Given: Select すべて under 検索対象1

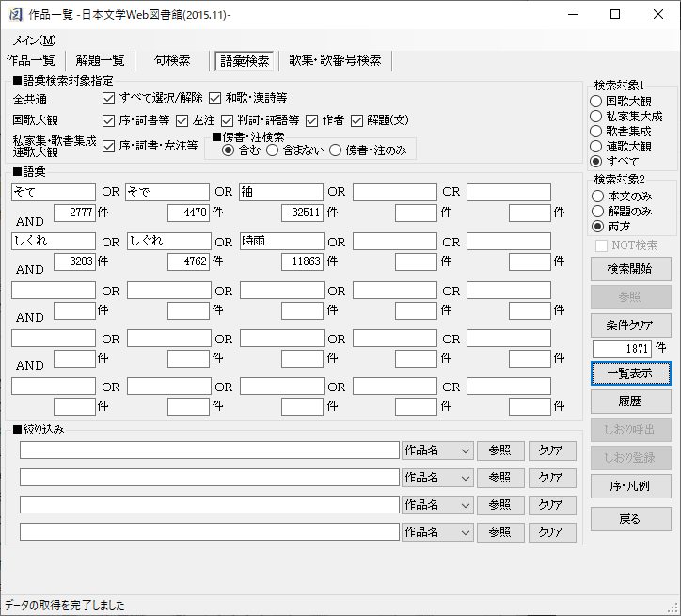Looking at the screenshot, I should tap(596, 162).
